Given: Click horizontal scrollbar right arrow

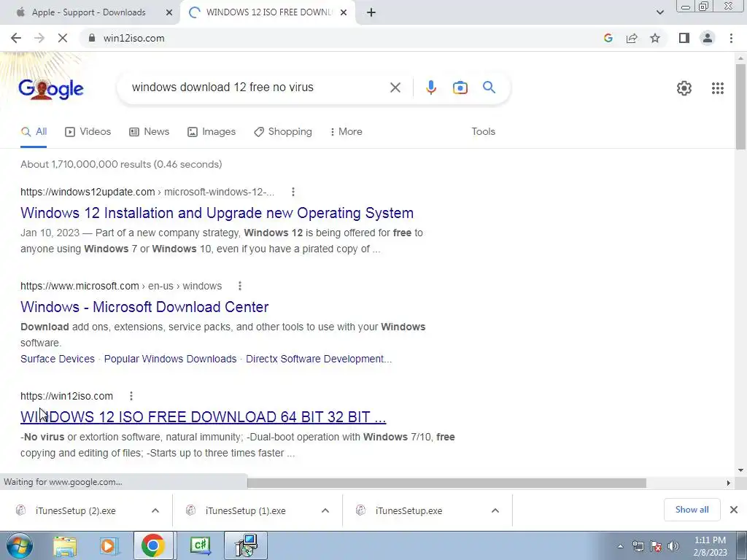Looking at the screenshot, I should (x=728, y=483).
